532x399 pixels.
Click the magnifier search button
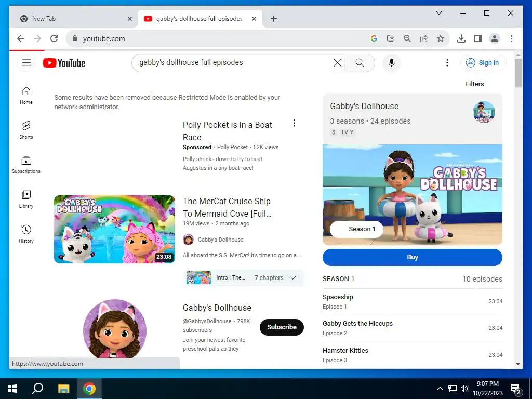(360, 63)
